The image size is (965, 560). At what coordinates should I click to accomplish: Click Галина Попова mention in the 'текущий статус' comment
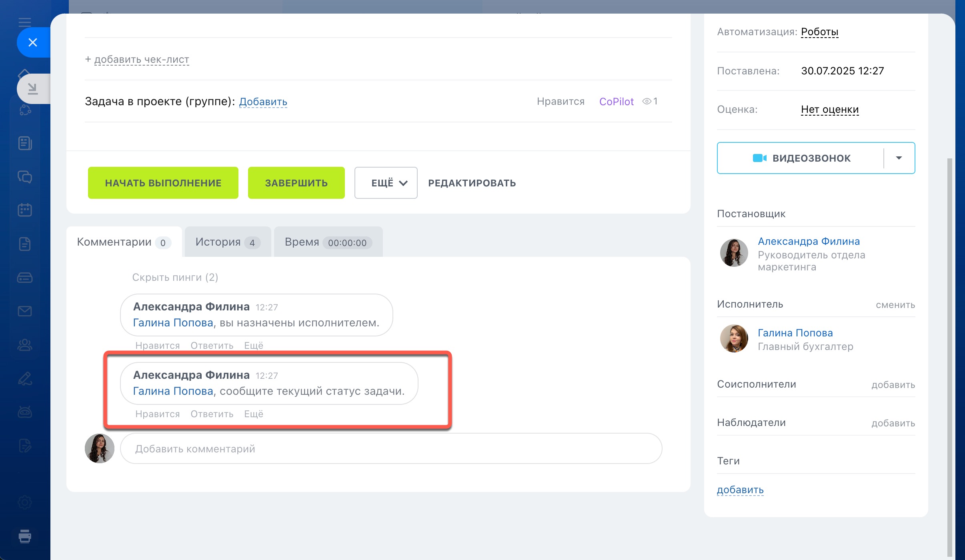pyautogui.click(x=173, y=391)
